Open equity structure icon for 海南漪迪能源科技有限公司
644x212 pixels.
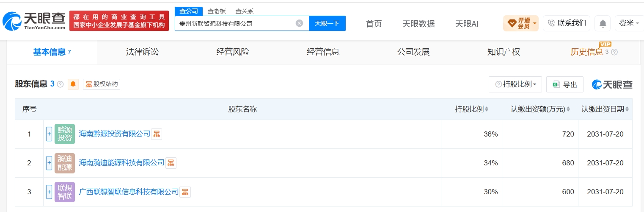(x=171, y=163)
